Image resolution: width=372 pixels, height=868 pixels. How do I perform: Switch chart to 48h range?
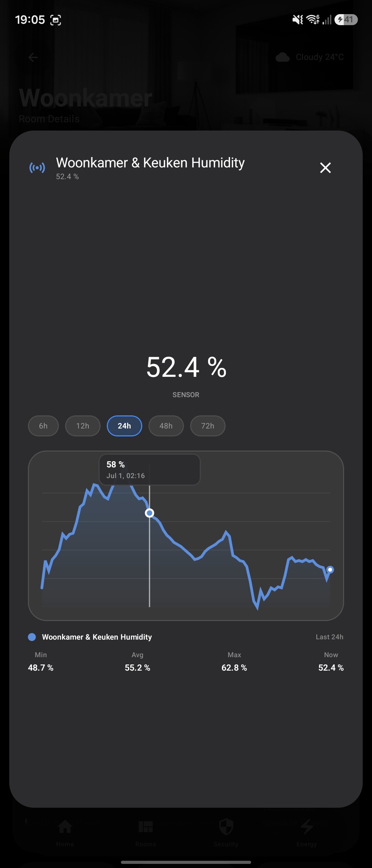(x=166, y=426)
